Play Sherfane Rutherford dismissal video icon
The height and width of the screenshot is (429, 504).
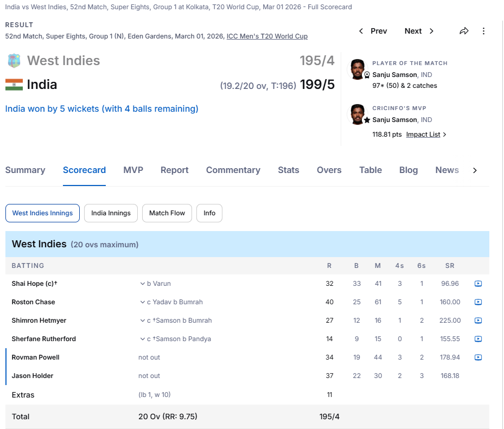(478, 339)
